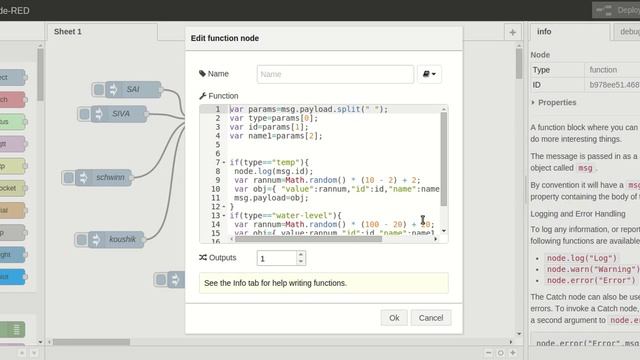
Task: Click the Type value 'function'
Action: pos(603,70)
